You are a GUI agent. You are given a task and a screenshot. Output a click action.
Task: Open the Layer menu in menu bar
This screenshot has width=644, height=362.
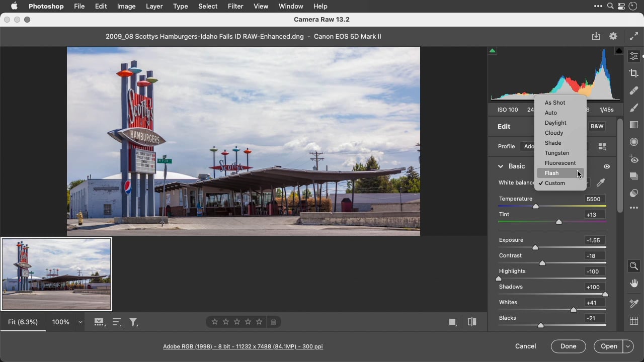click(x=154, y=6)
